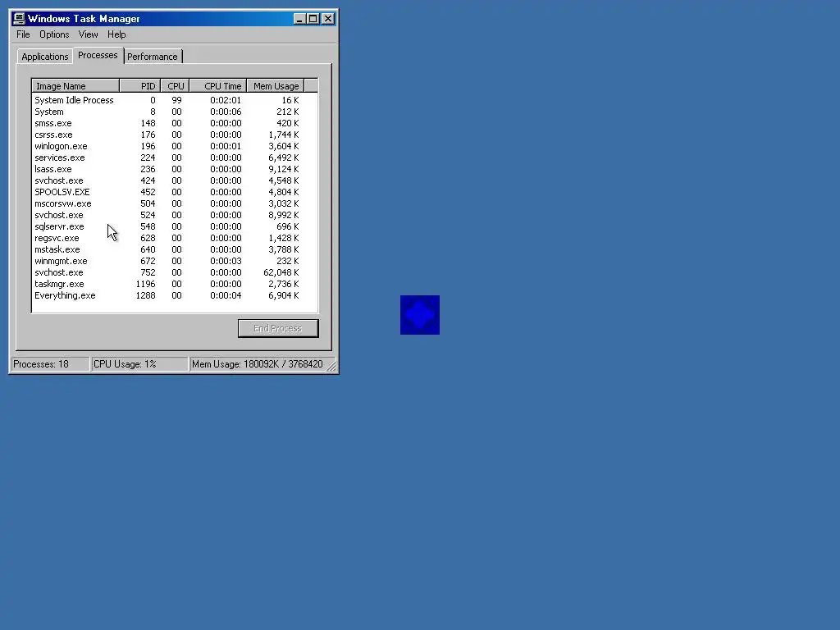Sort by CPU column header
Screen dimensions: 840x630
175,86
